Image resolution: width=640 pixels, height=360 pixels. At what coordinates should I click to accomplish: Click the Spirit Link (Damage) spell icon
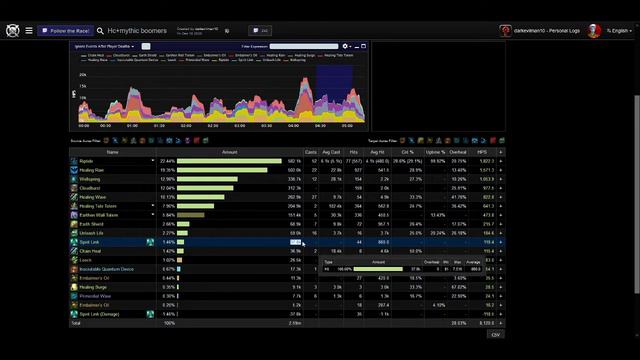tap(74, 314)
